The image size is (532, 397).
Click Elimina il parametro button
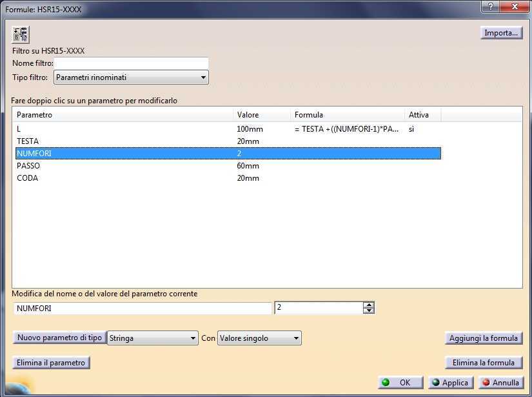(51, 363)
